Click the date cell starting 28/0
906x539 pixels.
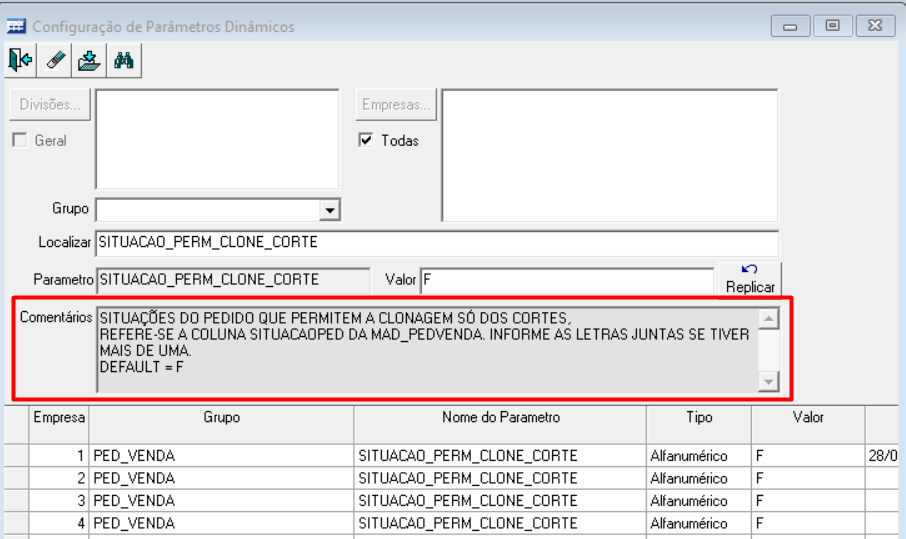pos(882,456)
